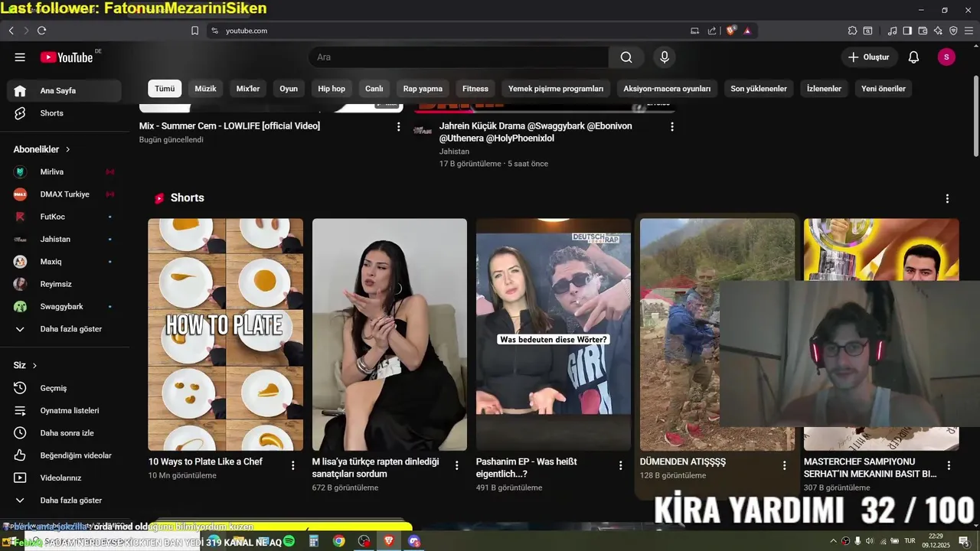This screenshot has height=551, width=980.
Task: Expand the Siz section chevron
Action: (x=34, y=366)
